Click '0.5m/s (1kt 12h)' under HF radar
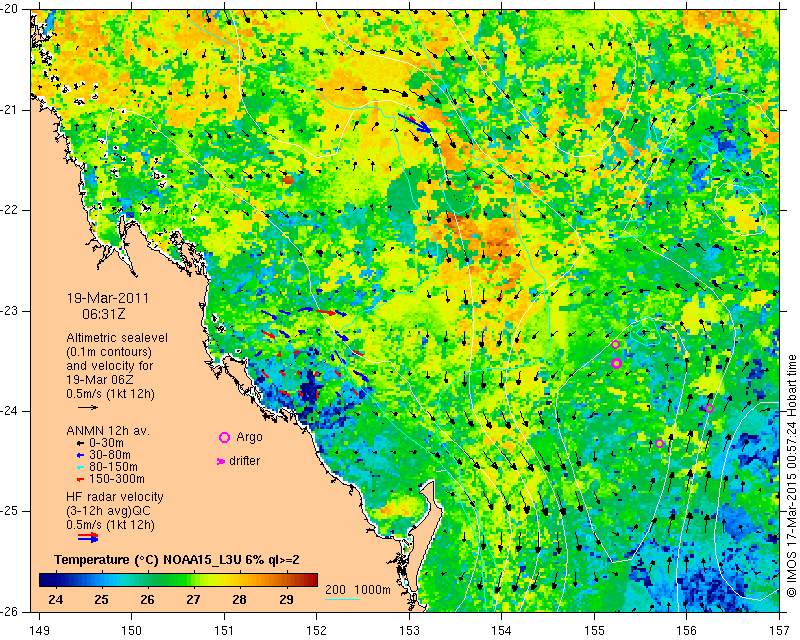The height and width of the screenshot is (640, 800). pos(110,525)
